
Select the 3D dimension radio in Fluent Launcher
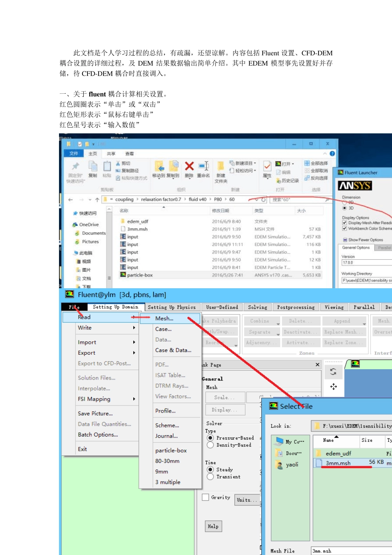[345, 208]
